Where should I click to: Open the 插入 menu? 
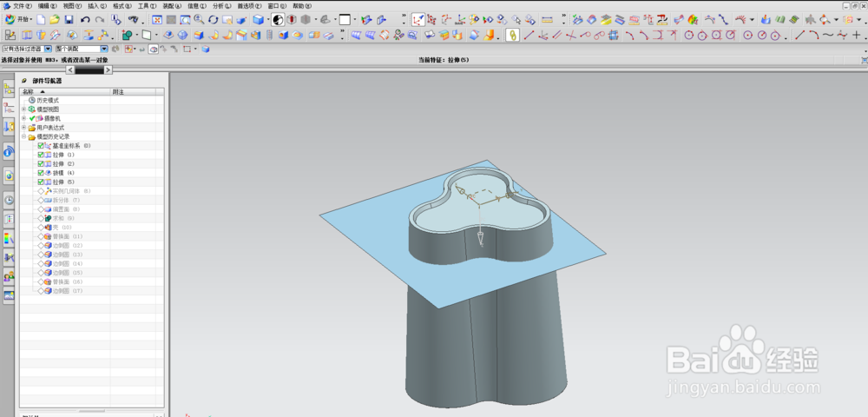97,5
